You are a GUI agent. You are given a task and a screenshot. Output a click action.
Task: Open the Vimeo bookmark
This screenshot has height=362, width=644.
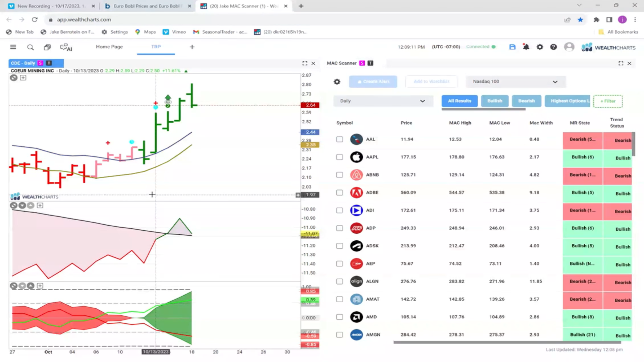(174, 32)
